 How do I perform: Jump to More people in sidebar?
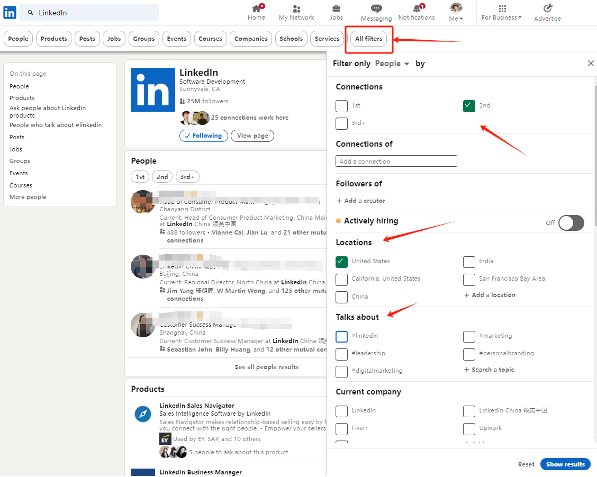tap(28, 197)
